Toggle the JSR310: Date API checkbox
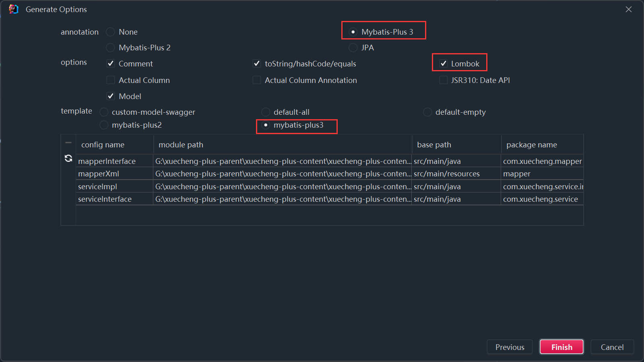The image size is (644, 362). click(444, 80)
